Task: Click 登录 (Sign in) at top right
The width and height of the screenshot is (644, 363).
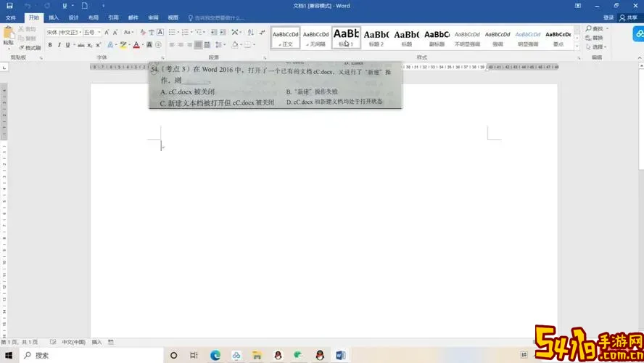Action: (608, 17)
